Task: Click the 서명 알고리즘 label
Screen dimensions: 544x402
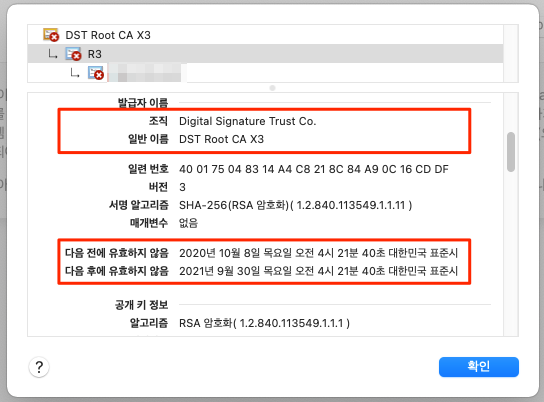Action: point(139,205)
